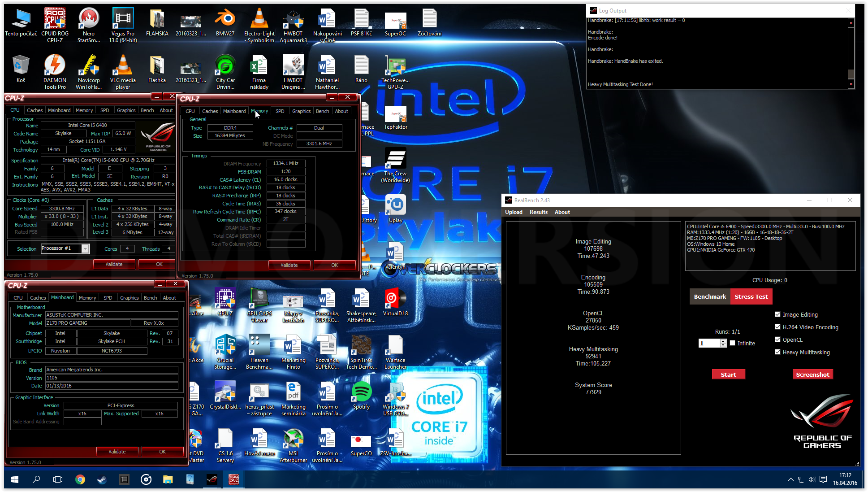Viewport: 868px width, 492px height.
Task: Switch to SPD tab in CPU-Z Memory window
Action: coord(280,111)
